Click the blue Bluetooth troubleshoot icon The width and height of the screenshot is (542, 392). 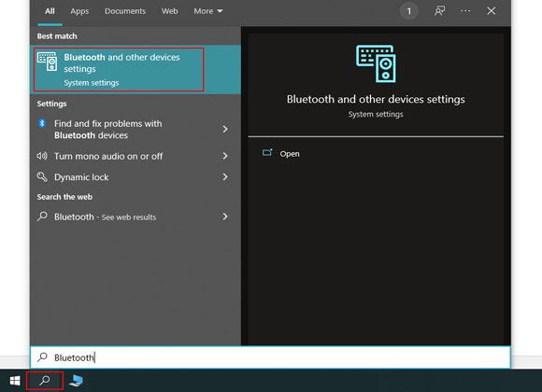[42, 123]
